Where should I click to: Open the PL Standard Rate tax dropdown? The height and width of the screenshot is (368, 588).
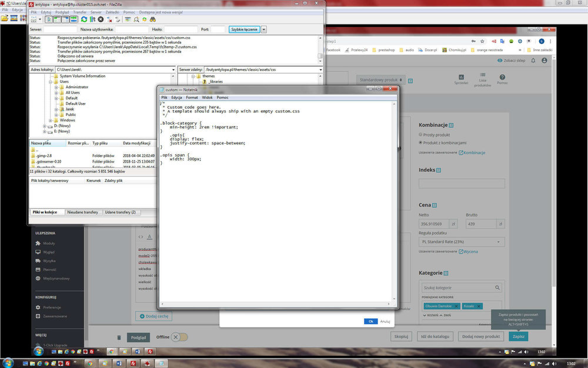pyautogui.click(x=462, y=242)
